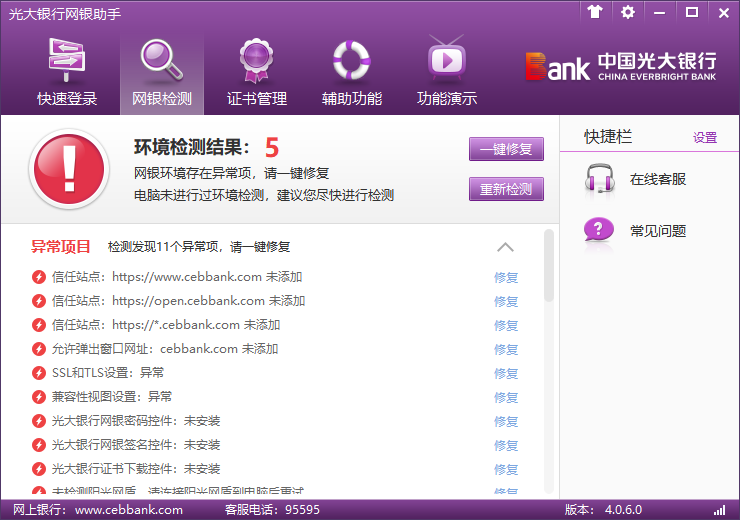Open settings gear in title bar
This screenshot has width=740, height=520.
pos(627,12)
